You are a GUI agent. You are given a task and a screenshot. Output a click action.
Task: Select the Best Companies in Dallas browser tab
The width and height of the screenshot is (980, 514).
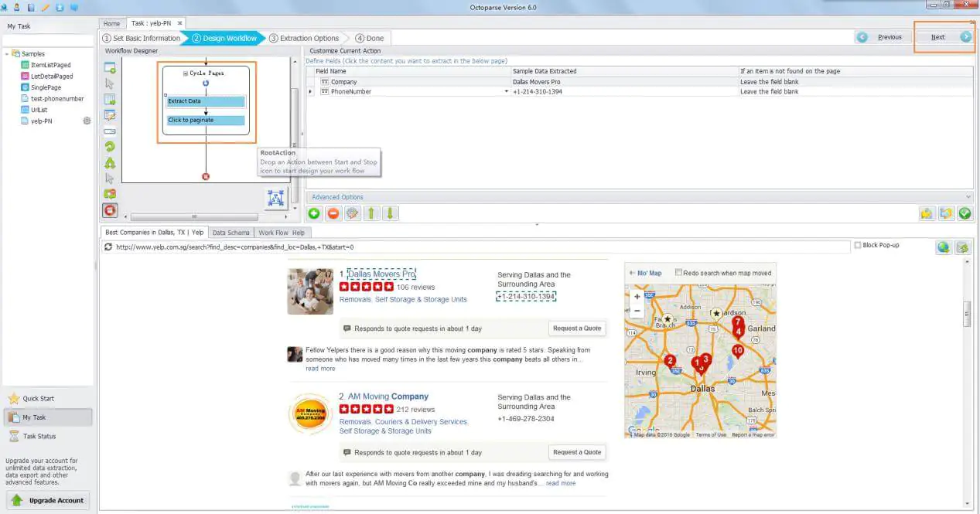[x=155, y=232]
